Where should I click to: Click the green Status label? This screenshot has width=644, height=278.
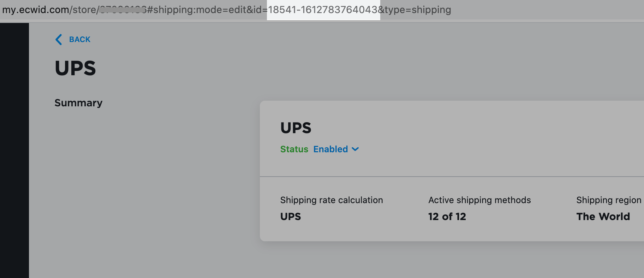(x=294, y=149)
